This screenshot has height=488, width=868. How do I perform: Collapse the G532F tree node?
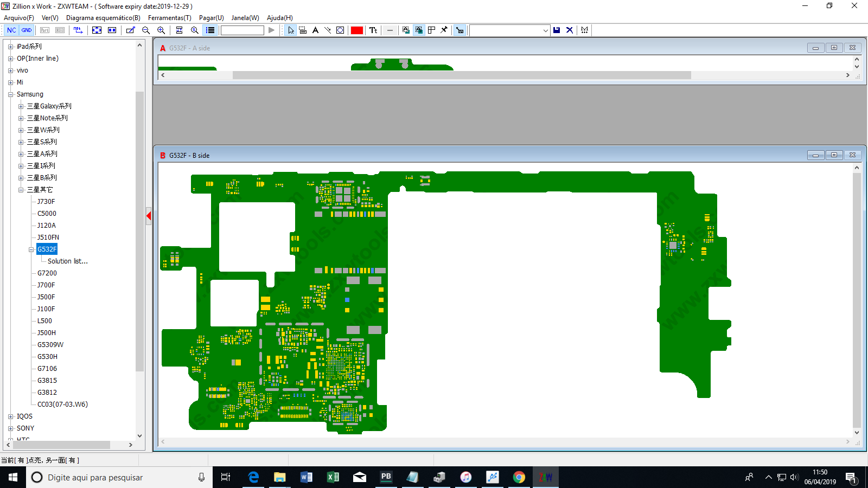point(31,249)
